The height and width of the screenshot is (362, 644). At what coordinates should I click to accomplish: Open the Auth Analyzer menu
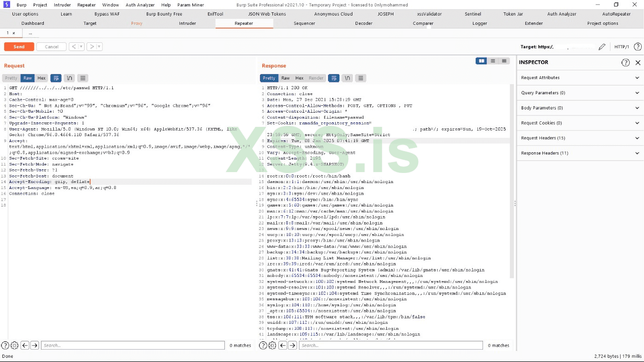tap(140, 5)
